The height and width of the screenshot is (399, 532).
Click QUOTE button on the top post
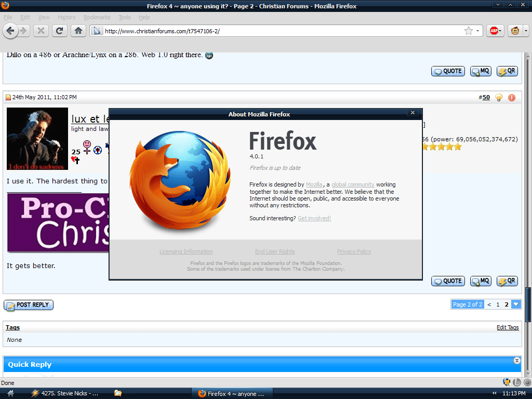coord(448,71)
